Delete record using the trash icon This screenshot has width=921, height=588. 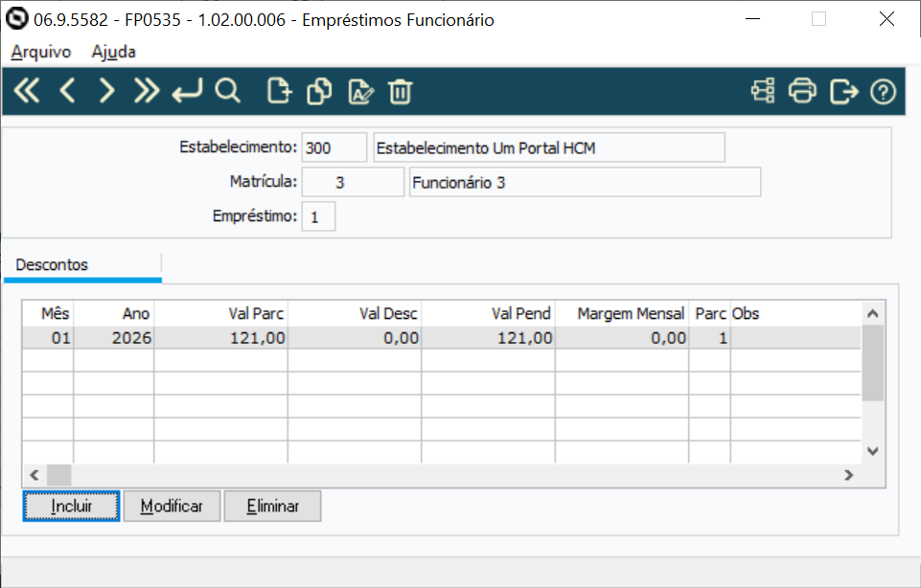pos(400,92)
